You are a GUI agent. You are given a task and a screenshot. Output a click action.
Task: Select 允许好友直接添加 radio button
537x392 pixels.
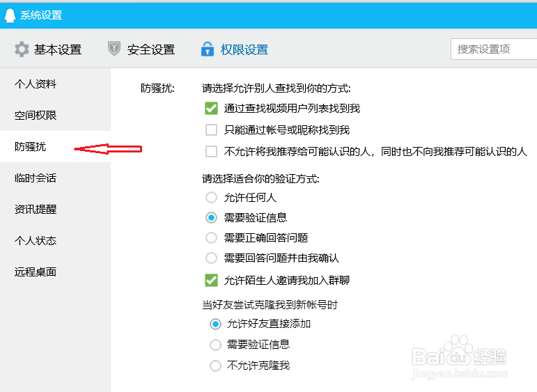click(x=215, y=324)
